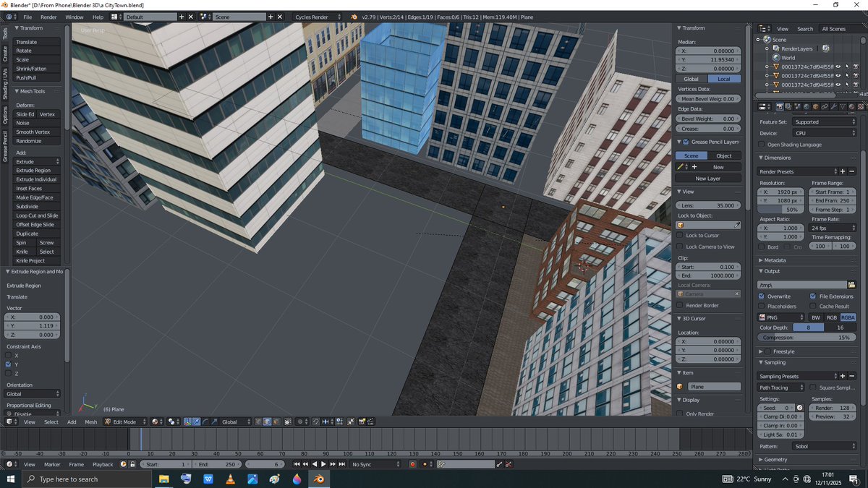Open the Mesh menu in viewport header
The height and width of the screenshot is (488, 868).
[x=90, y=421]
